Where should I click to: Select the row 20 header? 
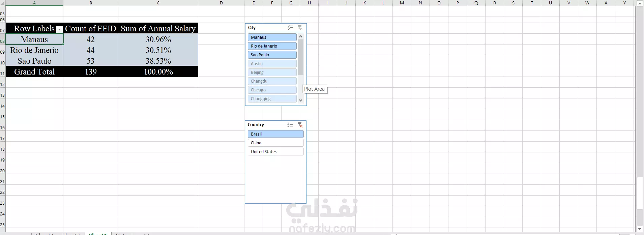click(x=3, y=169)
